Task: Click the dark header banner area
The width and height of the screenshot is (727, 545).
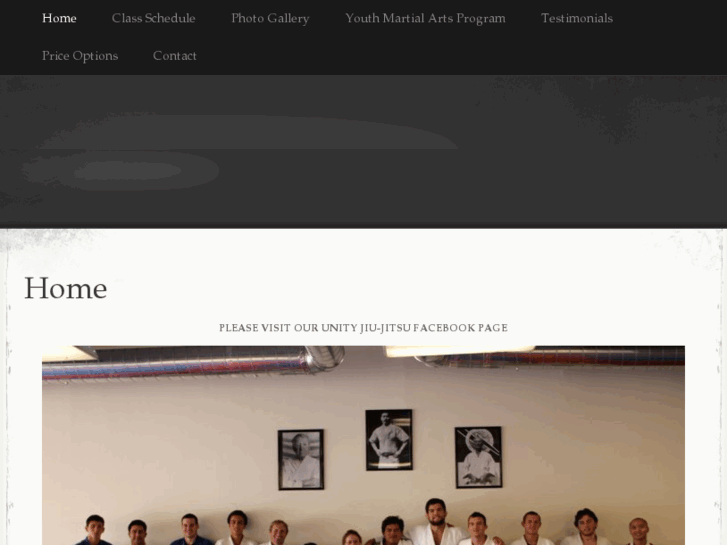Action: 364,151
